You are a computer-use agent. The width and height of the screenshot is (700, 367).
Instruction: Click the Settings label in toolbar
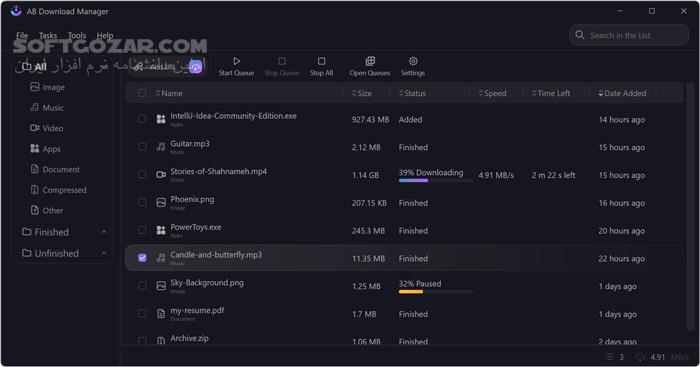point(413,73)
